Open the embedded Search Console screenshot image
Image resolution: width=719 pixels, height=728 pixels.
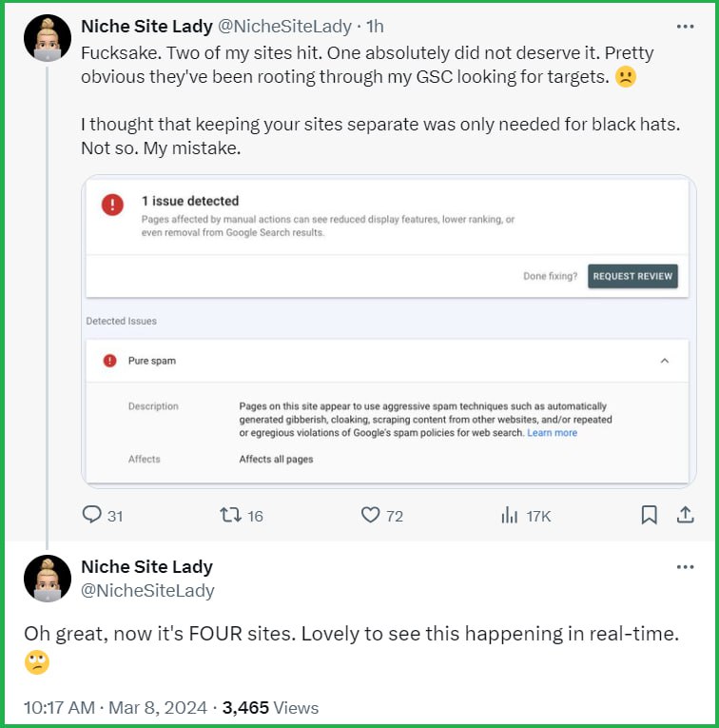tap(389, 331)
